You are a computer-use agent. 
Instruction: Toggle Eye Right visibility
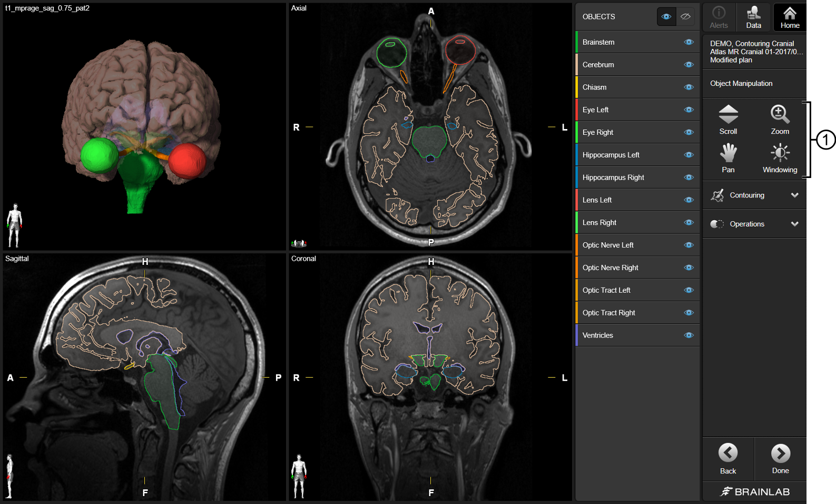coord(689,132)
